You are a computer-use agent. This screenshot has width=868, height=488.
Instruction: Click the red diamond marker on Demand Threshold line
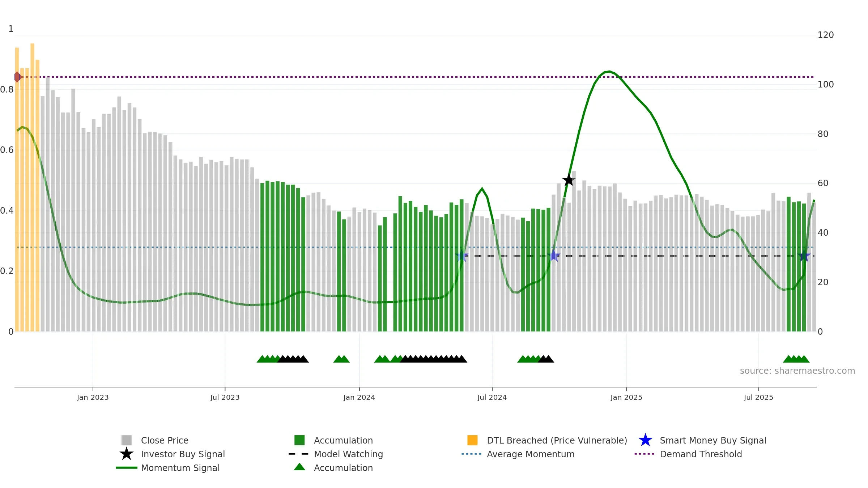(x=17, y=77)
